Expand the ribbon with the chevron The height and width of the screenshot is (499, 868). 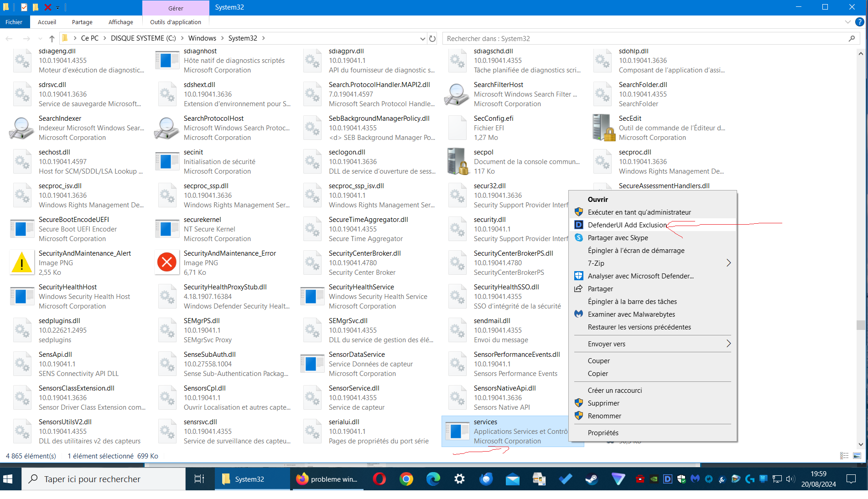[847, 22]
